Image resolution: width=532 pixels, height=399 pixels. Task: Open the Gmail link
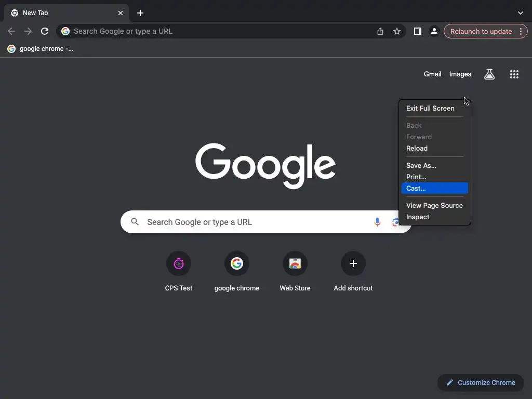pyautogui.click(x=432, y=74)
